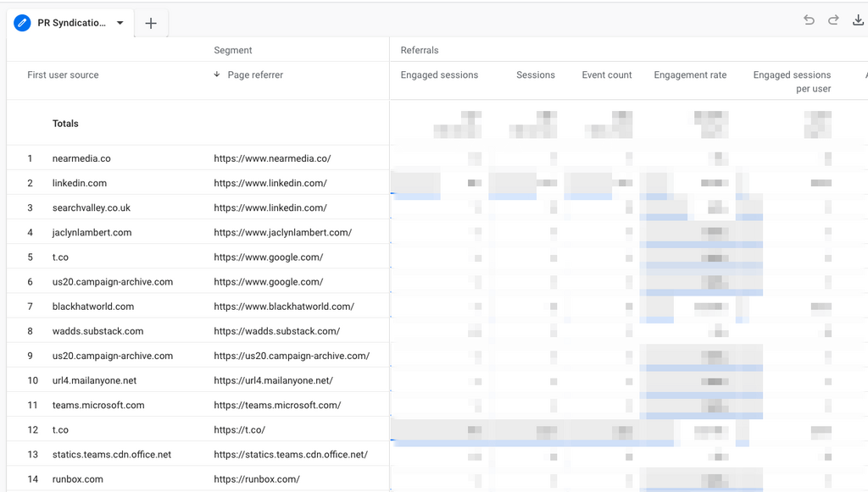The width and height of the screenshot is (868, 492).
Task: Redo the last undone change
Action: (x=833, y=20)
